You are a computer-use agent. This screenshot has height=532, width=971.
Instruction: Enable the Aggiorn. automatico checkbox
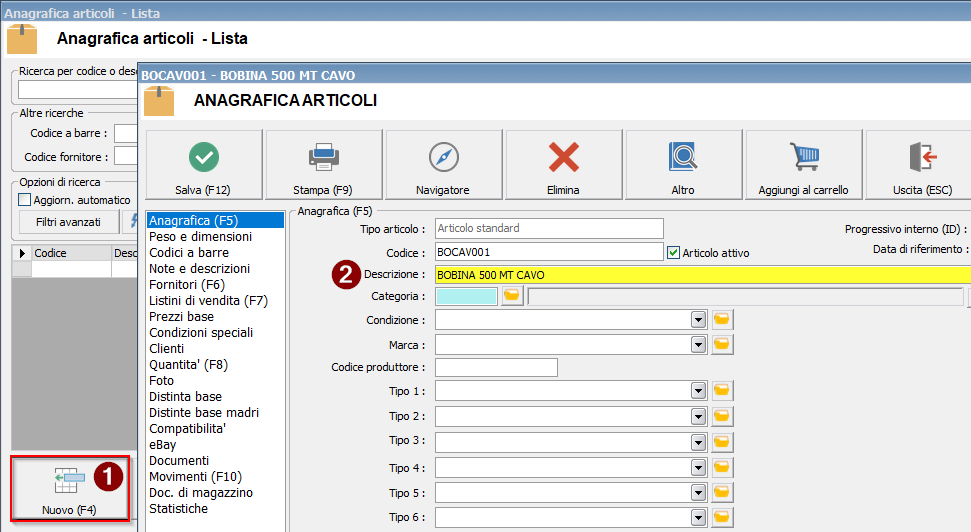(x=25, y=200)
